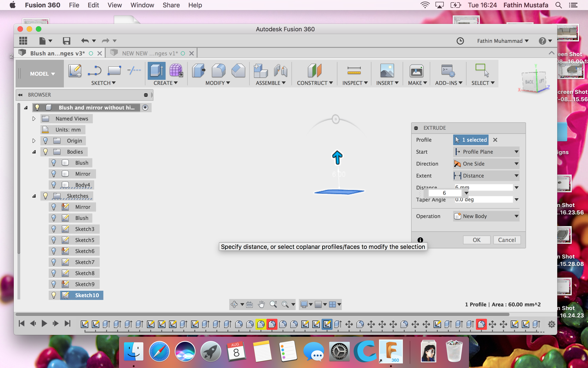
Task: Open the Create Form icon
Action: (176, 71)
